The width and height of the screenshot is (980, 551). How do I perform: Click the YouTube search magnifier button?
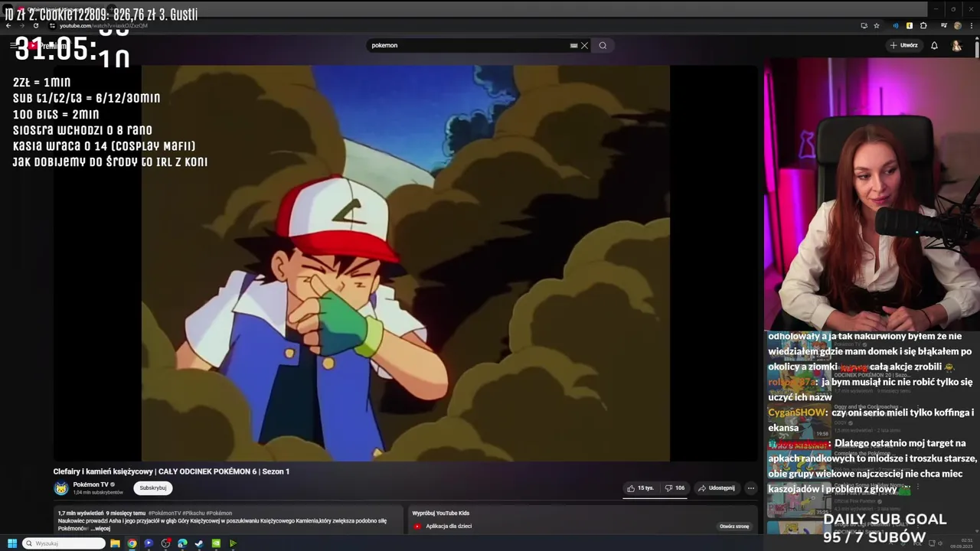[x=603, y=45]
